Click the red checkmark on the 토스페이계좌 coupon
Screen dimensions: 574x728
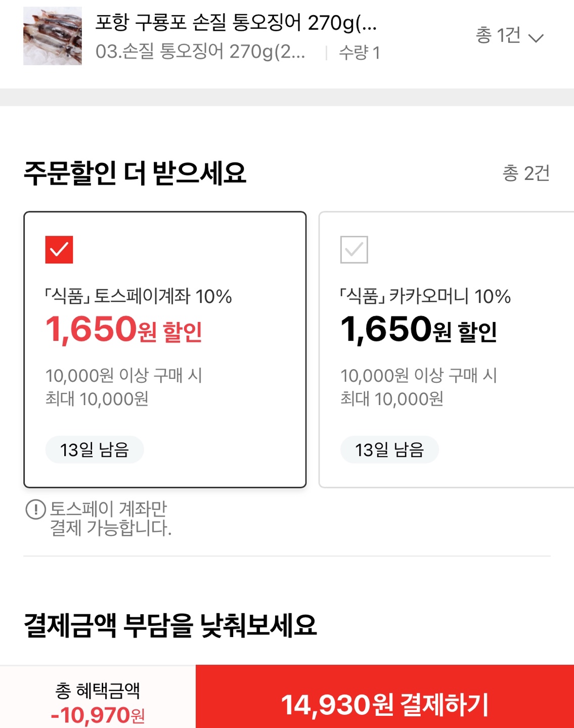(x=59, y=248)
